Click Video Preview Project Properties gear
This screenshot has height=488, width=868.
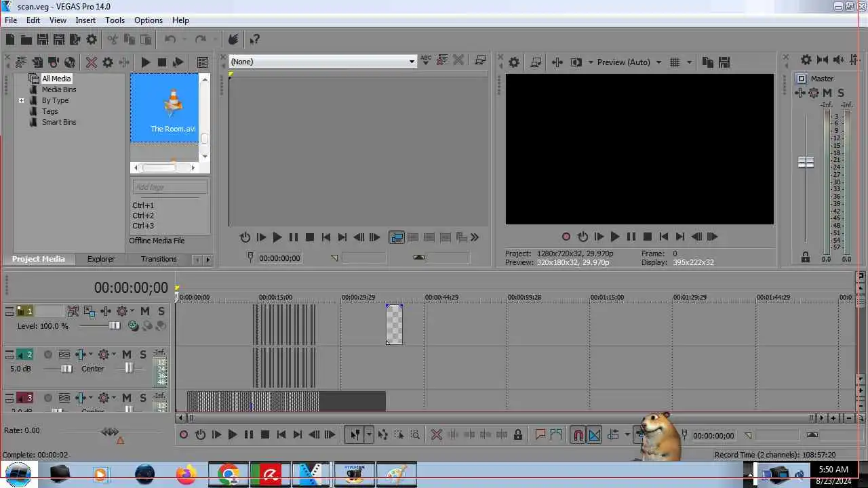tap(514, 62)
